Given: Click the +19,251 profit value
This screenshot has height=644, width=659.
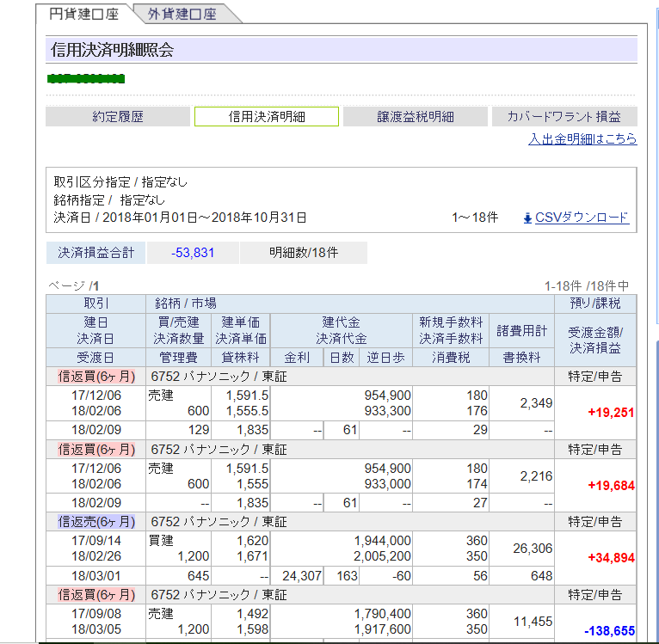Looking at the screenshot, I should 611,412.
